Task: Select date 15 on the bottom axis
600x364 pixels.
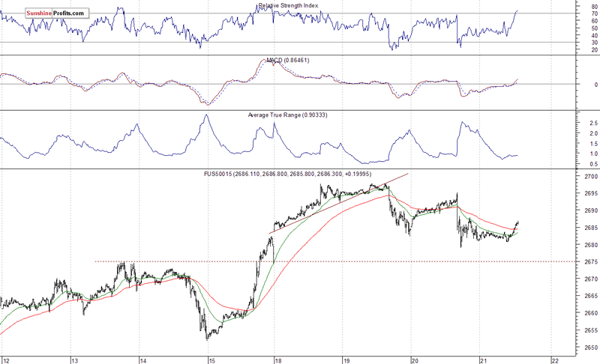Action: pyautogui.click(x=212, y=359)
